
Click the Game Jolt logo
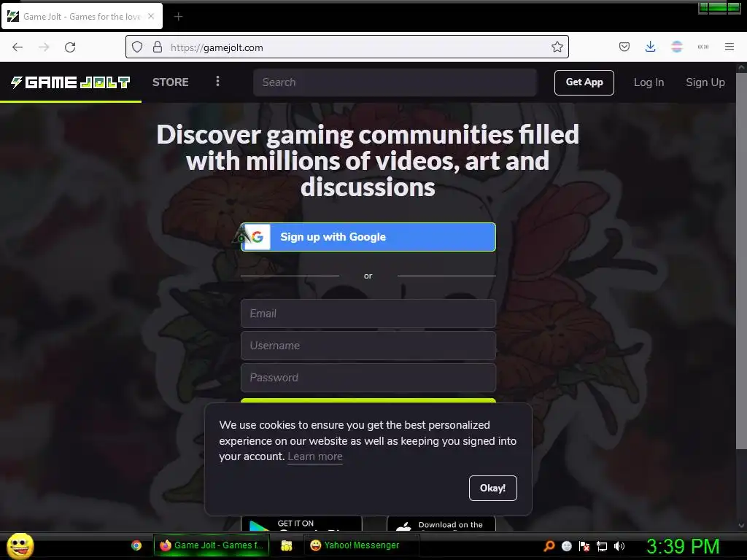pyautogui.click(x=71, y=82)
